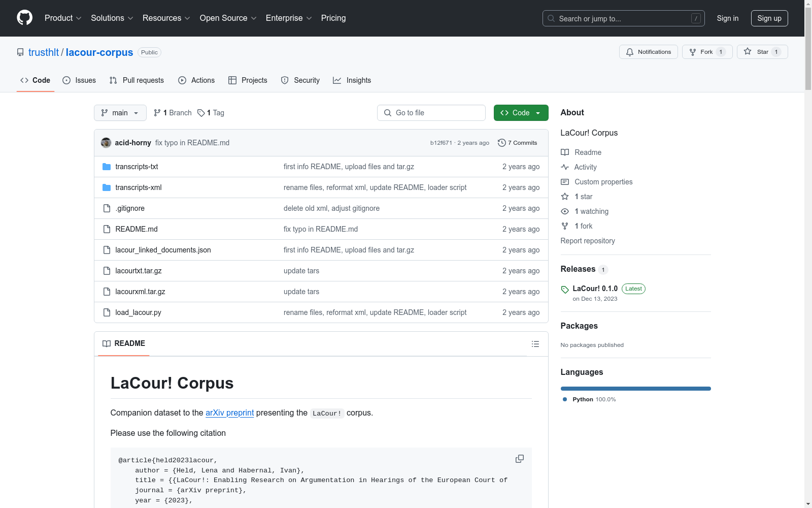Click the star icon next to 1 star
812x508 pixels.
coord(565,197)
